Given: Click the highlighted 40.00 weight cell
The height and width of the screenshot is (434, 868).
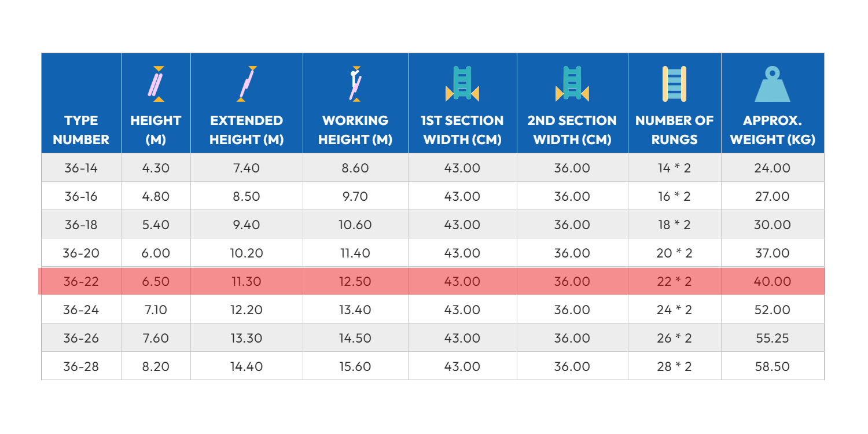Looking at the screenshot, I should coord(772,282).
